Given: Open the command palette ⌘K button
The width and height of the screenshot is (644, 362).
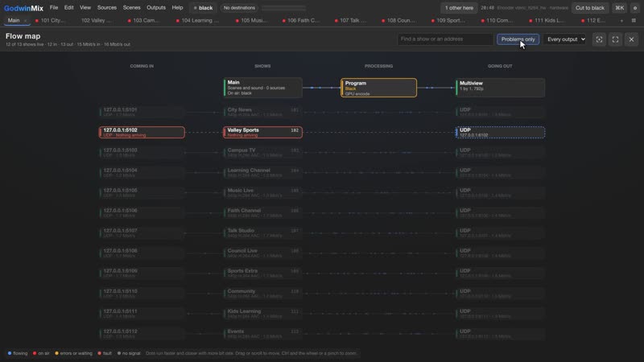Looking at the screenshot, I should pyautogui.click(x=619, y=8).
